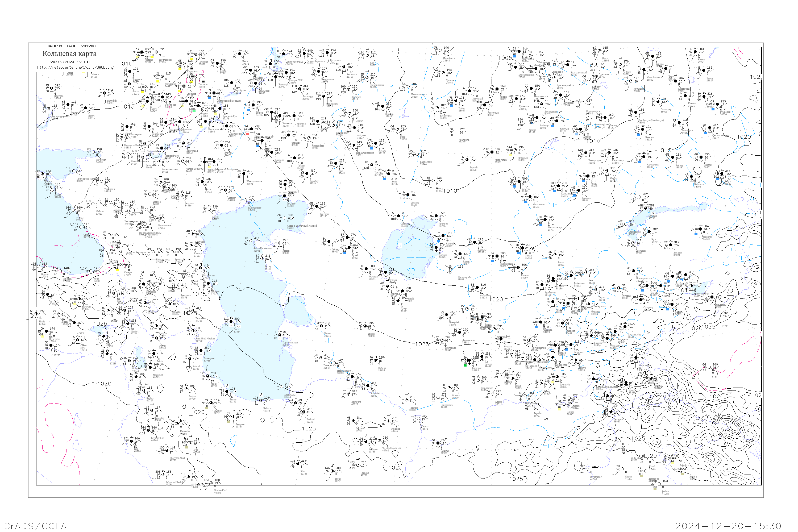Screen dimensions: 798x532
Task: Click the 1010 isobar label near Иргиз
Action: tap(450, 191)
